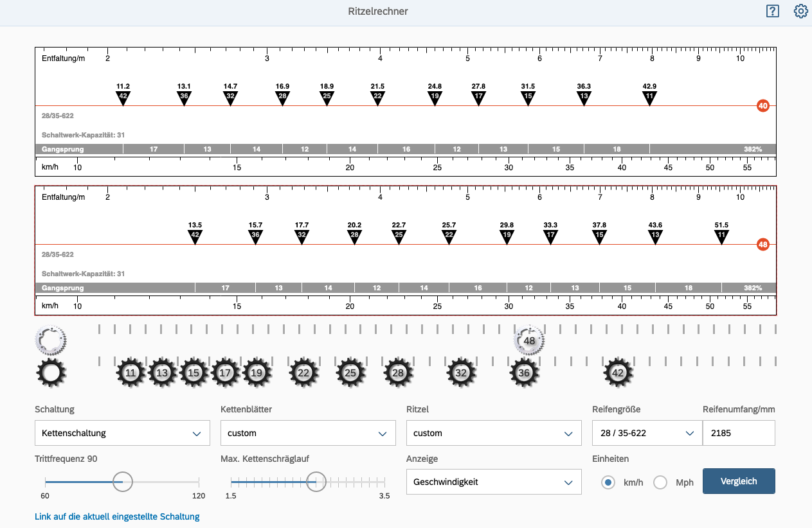Click the empty black sprocket icon
This screenshot has height=528, width=812.
click(51, 373)
